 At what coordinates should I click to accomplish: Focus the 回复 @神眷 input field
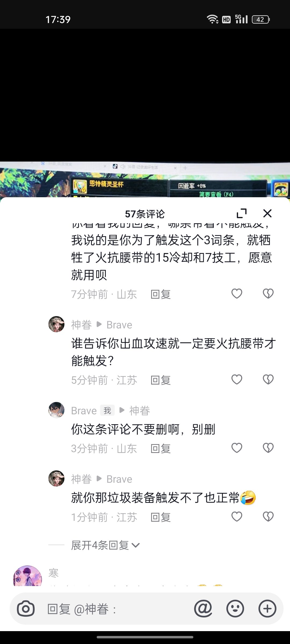(118, 609)
